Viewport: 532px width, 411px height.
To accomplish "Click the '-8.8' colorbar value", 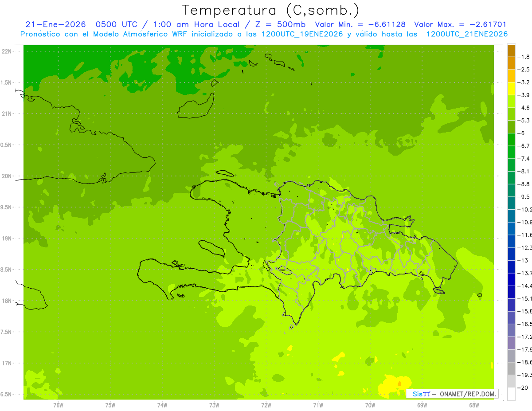I will click(x=524, y=184).
